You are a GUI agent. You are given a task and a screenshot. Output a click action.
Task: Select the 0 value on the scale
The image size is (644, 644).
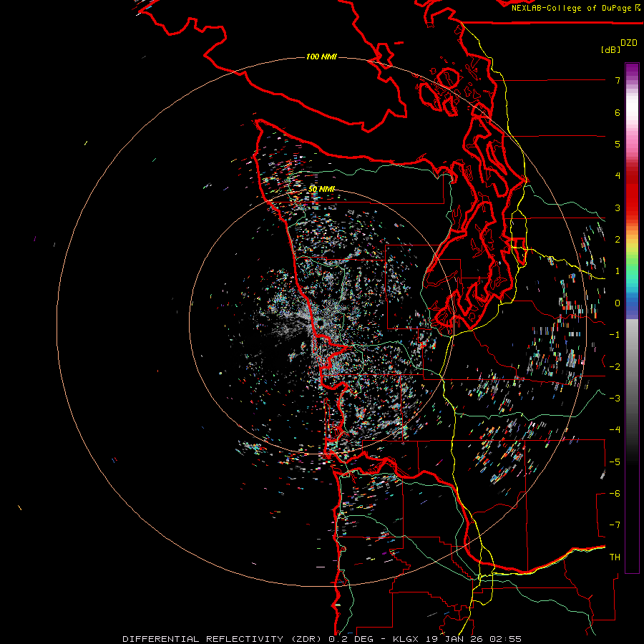click(618, 303)
